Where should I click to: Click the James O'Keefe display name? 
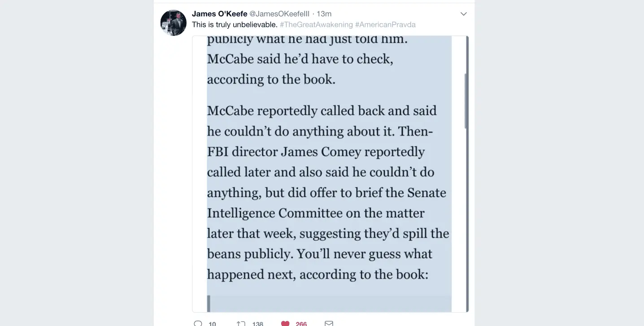(x=219, y=14)
